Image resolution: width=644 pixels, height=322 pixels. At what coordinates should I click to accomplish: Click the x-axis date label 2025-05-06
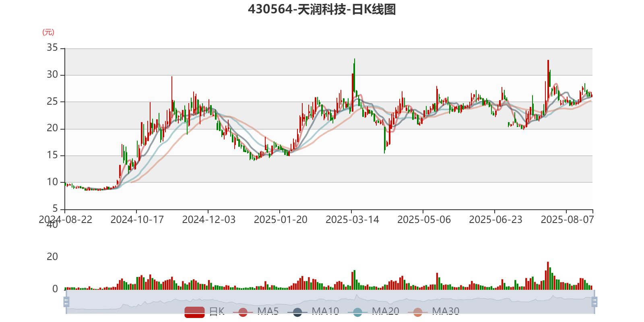(x=424, y=220)
